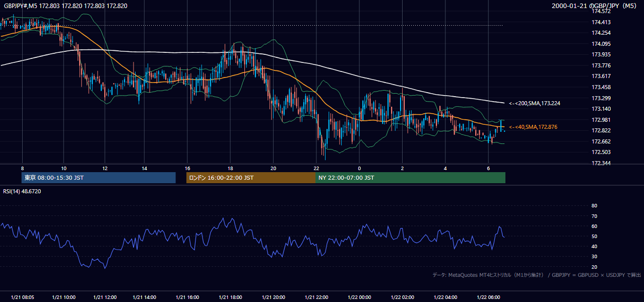
Task: Click the hour 0 label under the price chart
Action: pos(359,168)
